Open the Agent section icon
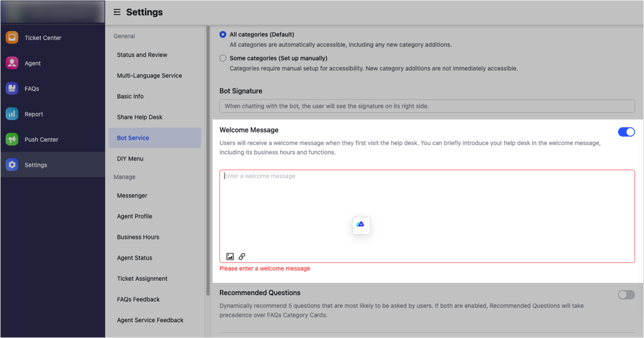 [x=12, y=63]
